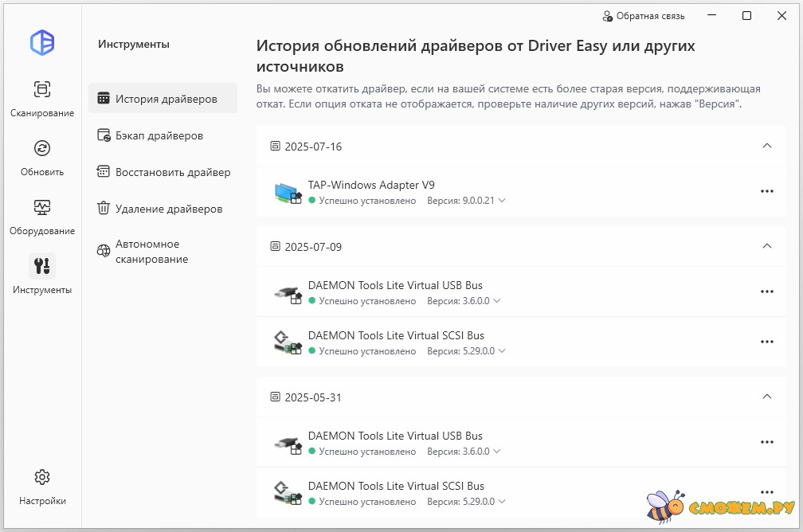Open the Сканирование section
Viewport: 803px width, 532px height.
coord(42,98)
